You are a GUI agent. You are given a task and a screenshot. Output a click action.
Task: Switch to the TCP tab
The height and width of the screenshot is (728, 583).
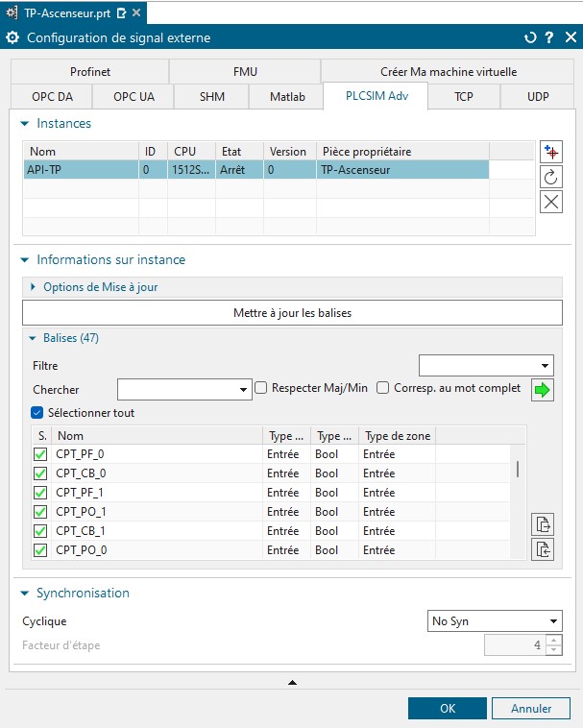[x=464, y=97]
